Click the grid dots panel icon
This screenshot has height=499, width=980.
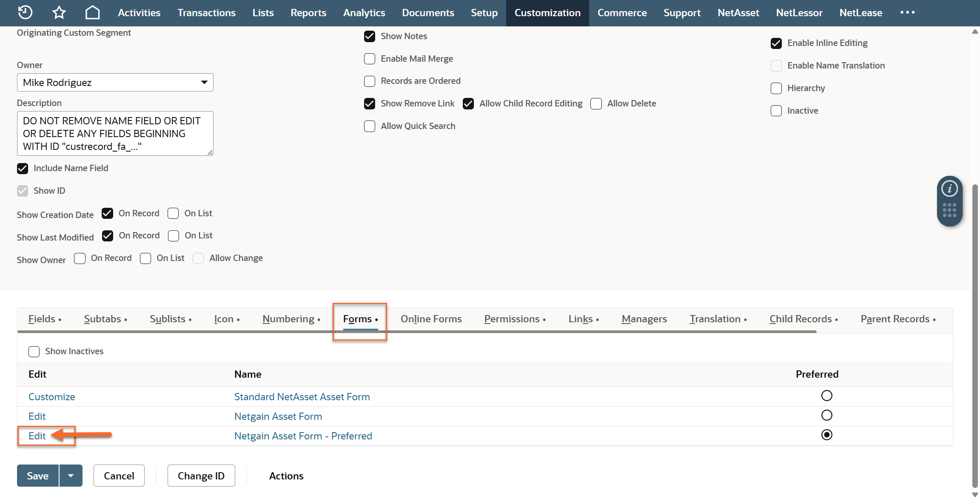tap(949, 210)
